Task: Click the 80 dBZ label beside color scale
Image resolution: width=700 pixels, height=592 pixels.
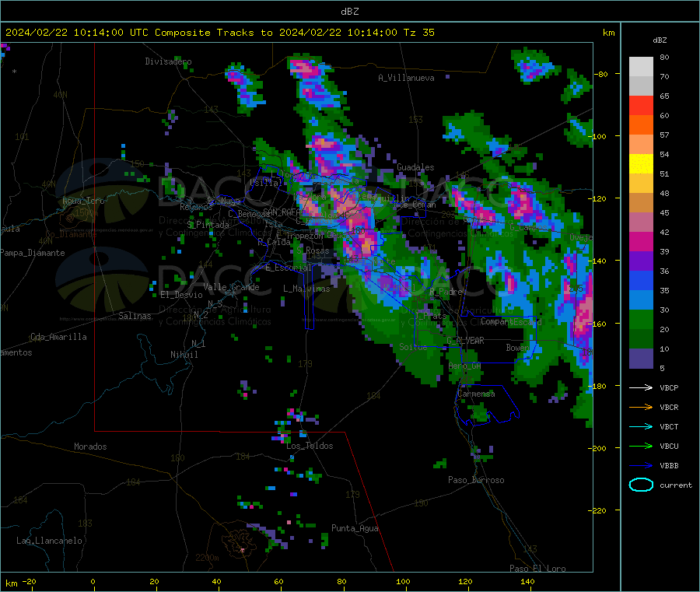Action: [664, 57]
